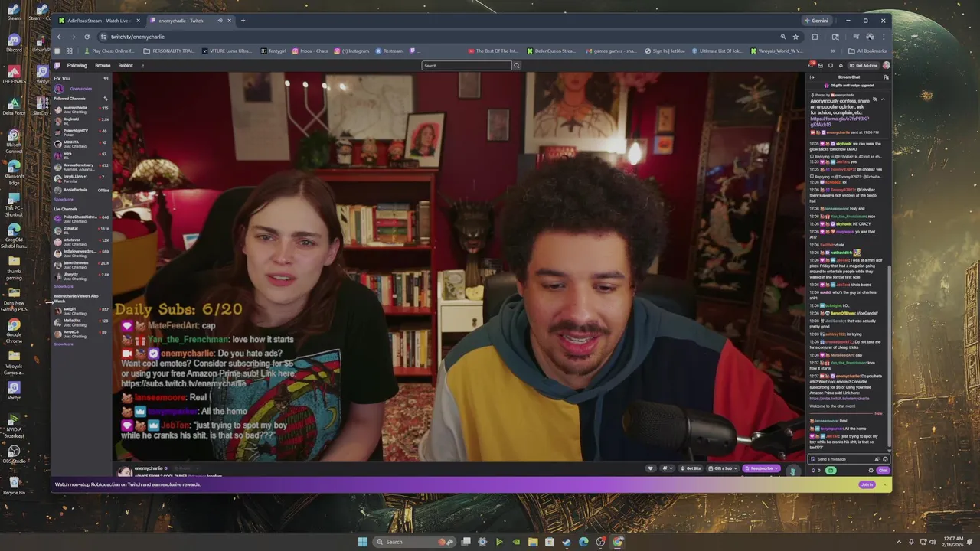Open the channel points balance icon
Image resolution: width=980 pixels, height=551 pixels.
pyautogui.click(x=815, y=471)
